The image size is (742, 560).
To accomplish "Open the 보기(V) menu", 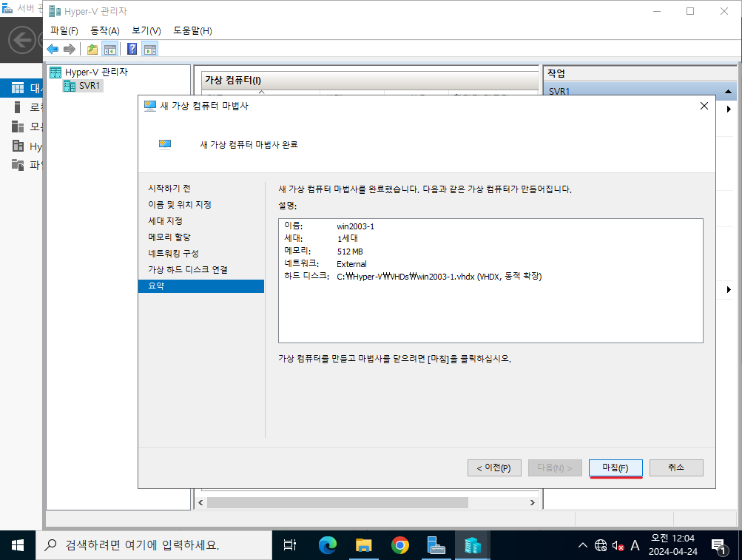I will 146,31.
